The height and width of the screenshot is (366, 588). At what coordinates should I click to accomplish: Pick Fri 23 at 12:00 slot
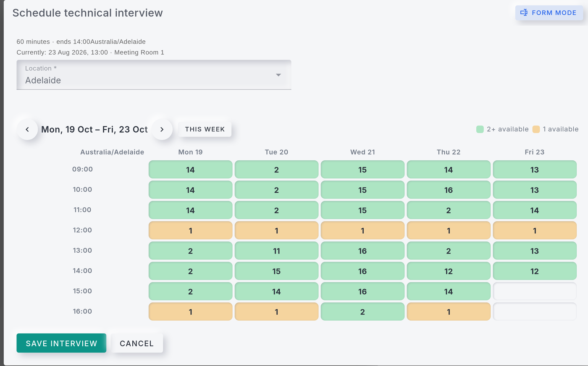(535, 230)
